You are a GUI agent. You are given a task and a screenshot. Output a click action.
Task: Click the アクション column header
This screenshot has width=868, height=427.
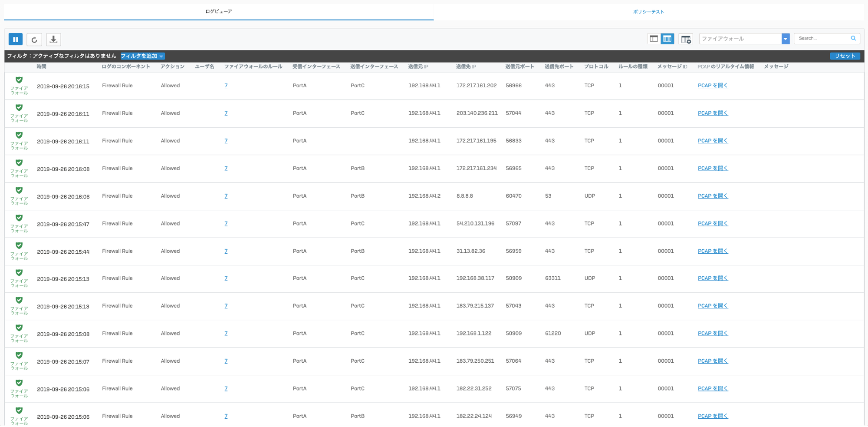(172, 67)
